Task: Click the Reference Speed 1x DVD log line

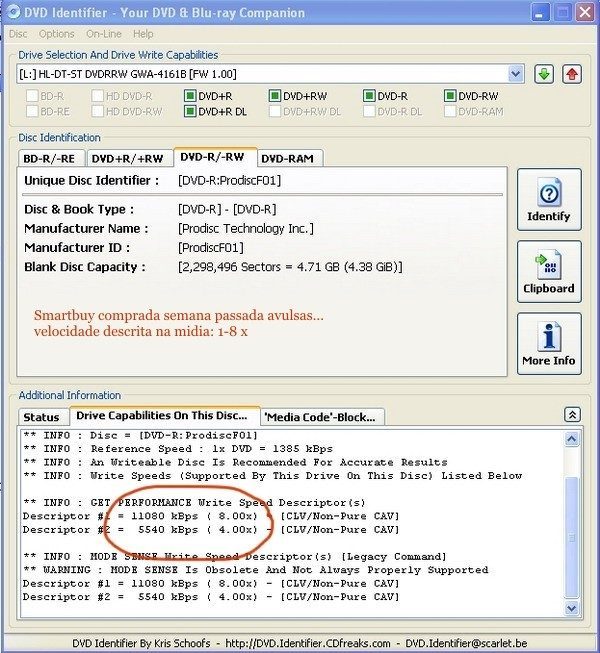Action: (x=178, y=449)
